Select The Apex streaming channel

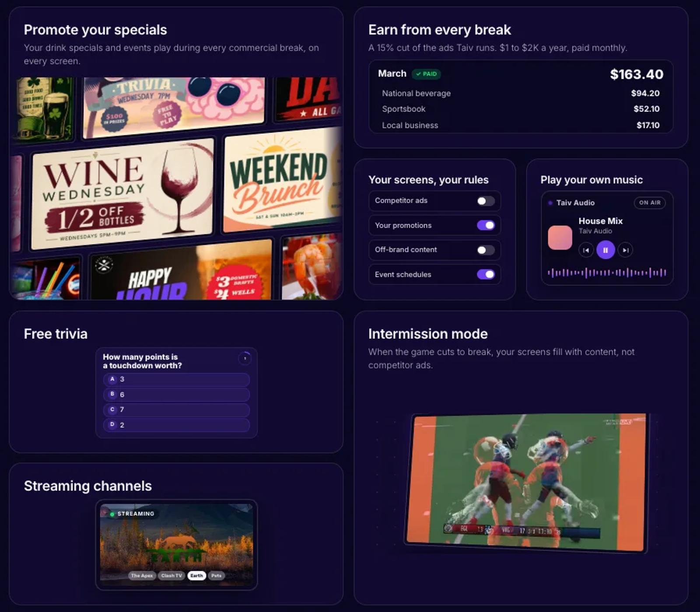[x=142, y=575]
